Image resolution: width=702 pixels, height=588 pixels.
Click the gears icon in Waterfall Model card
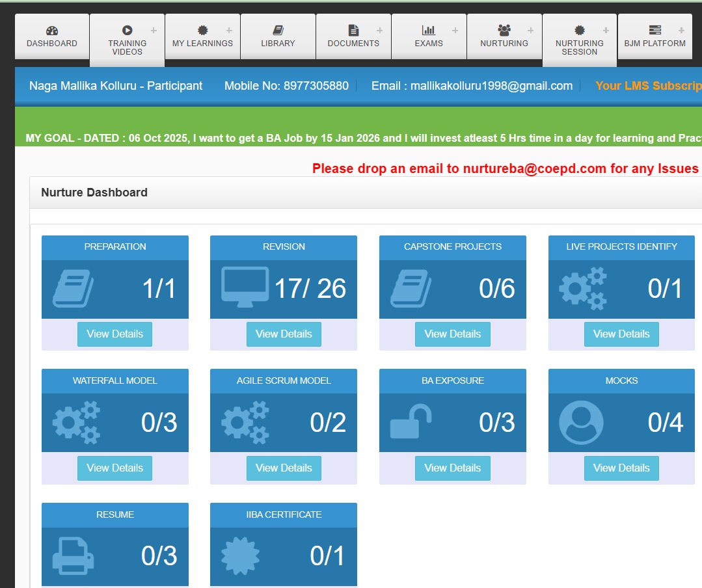tap(76, 422)
